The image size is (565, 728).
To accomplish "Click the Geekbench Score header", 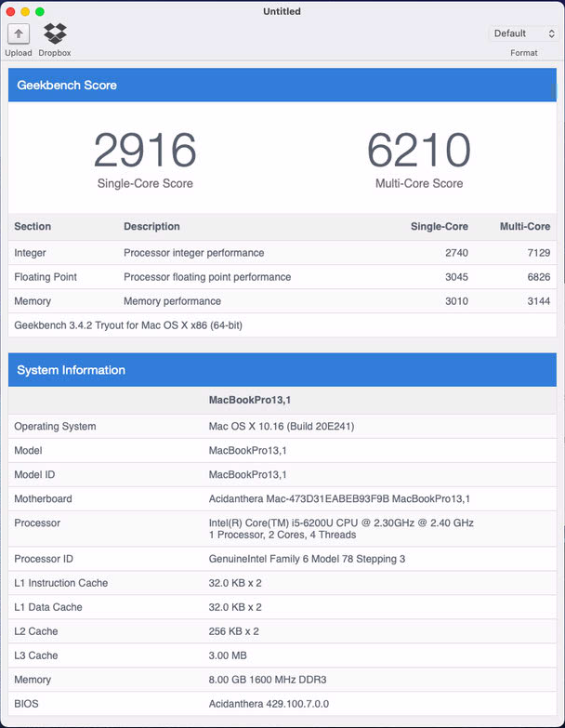I will [x=282, y=85].
